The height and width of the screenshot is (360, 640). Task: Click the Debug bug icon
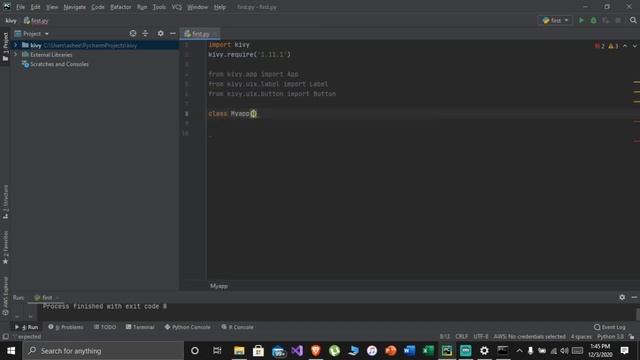point(593,20)
